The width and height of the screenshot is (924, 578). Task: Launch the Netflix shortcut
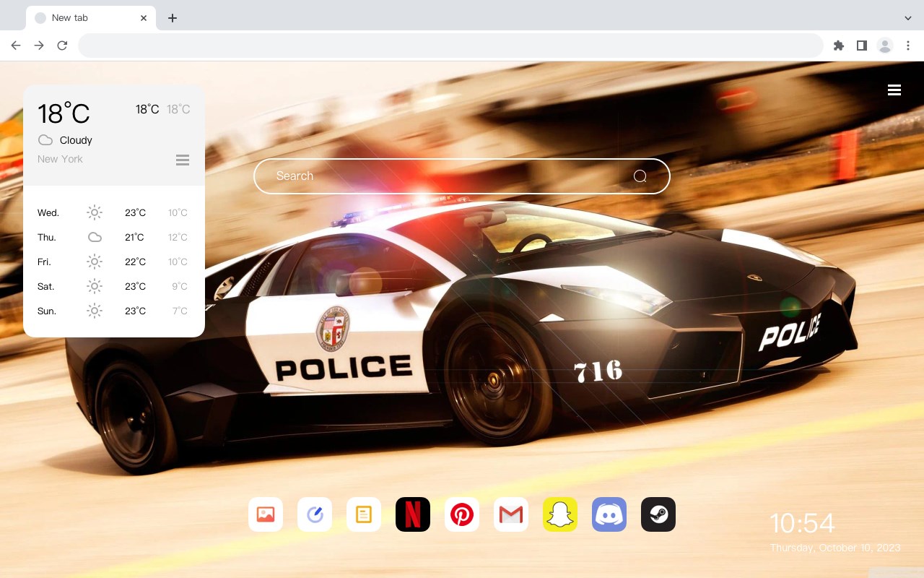pyautogui.click(x=413, y=514)
